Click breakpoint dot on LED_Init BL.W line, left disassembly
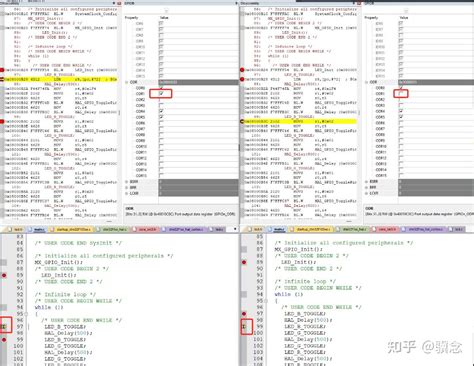The image size is (474, 366). pyautogui.click(x=2, y=70)
